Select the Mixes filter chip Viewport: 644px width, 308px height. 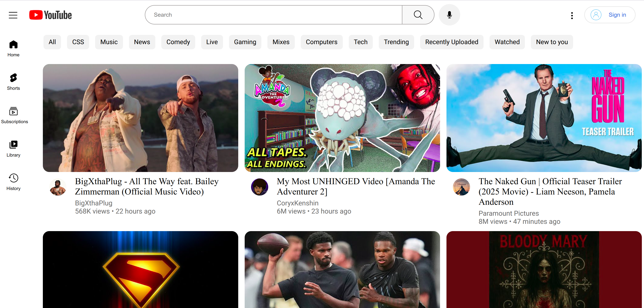coord(281,42)
